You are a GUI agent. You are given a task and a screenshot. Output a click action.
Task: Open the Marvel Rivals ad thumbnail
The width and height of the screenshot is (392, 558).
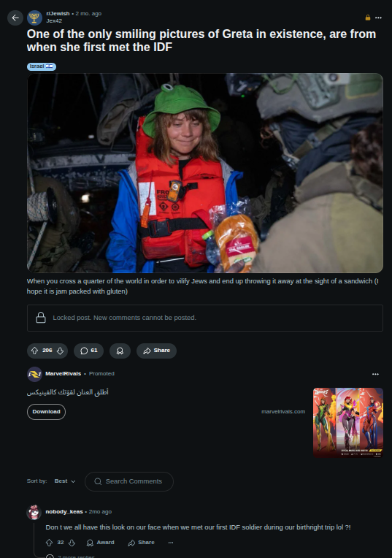pos(348,422)
